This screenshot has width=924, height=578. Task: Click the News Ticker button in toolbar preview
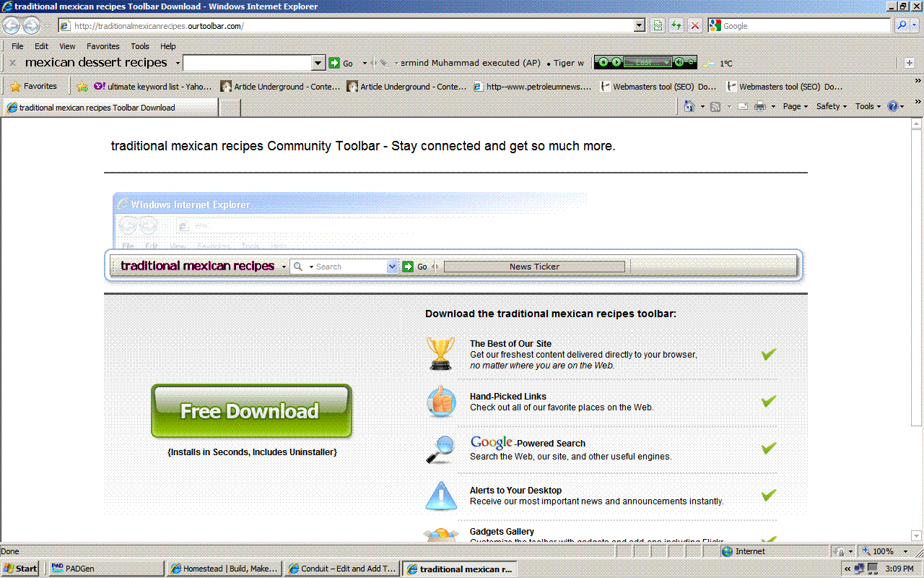[x=534, y=267]
